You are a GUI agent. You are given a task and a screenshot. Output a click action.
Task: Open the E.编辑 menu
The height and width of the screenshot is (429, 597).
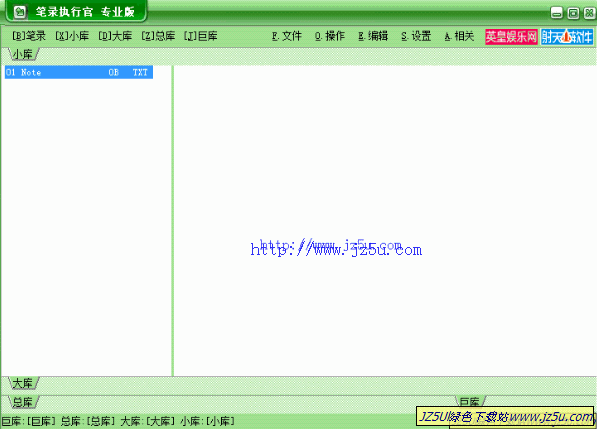click(x=373, y=36)
